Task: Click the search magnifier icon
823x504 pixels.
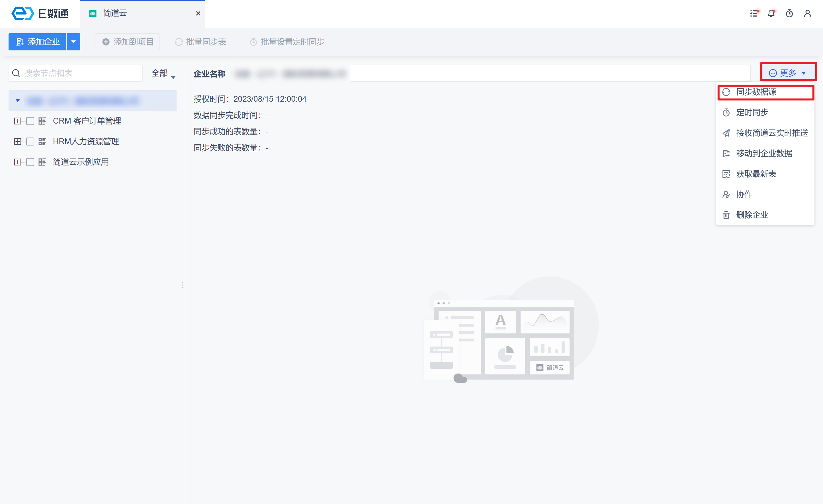Action: click(16, 73)
